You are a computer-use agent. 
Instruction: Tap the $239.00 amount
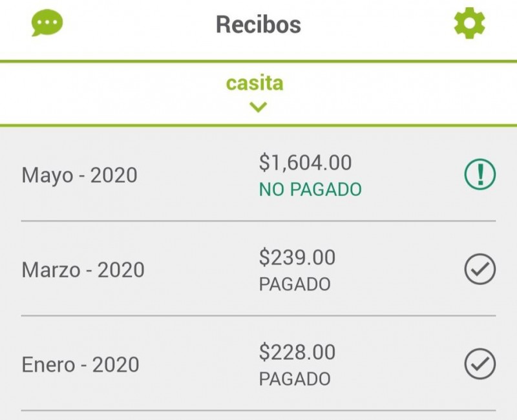tap(297, 257)
